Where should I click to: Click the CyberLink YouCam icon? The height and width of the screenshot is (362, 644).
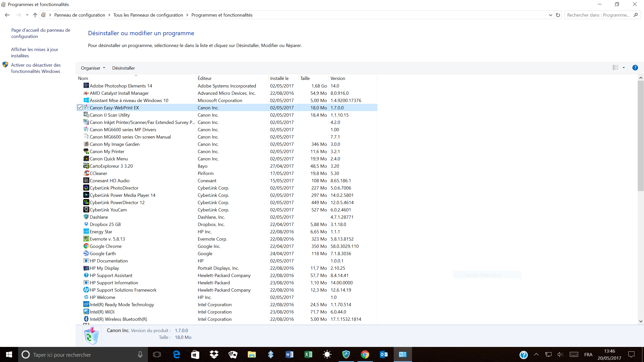click(86, 210)
